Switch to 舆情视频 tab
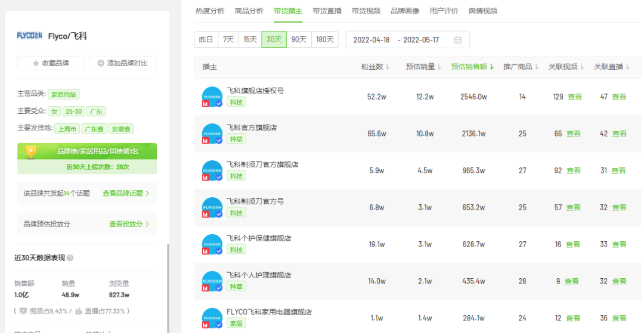 (483, 11)
